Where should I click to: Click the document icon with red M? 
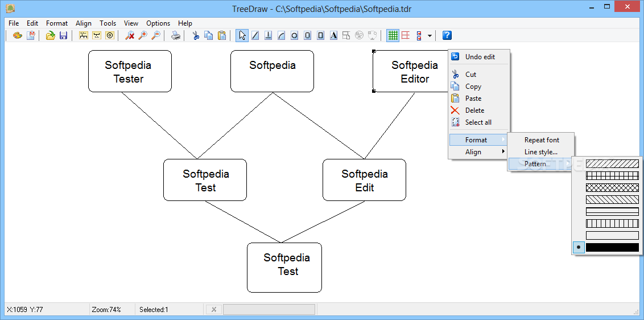[x=31, y=35]
